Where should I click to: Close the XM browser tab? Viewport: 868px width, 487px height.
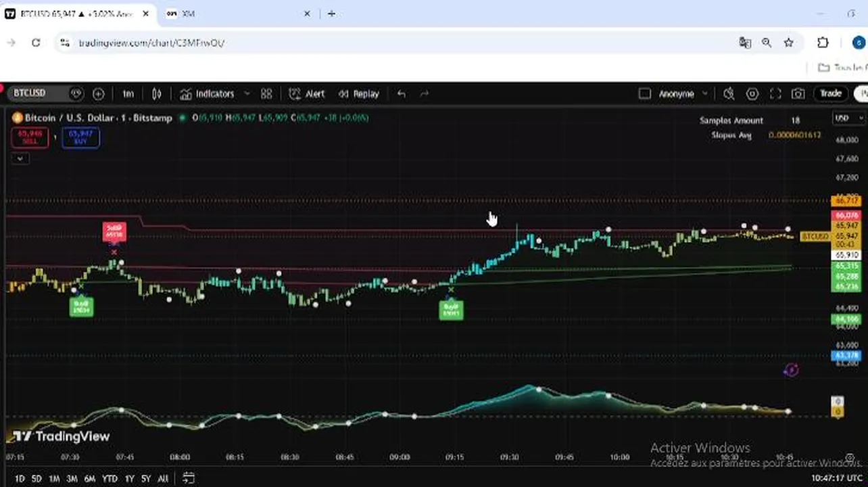pyautogui.click(x=308, y=14)
